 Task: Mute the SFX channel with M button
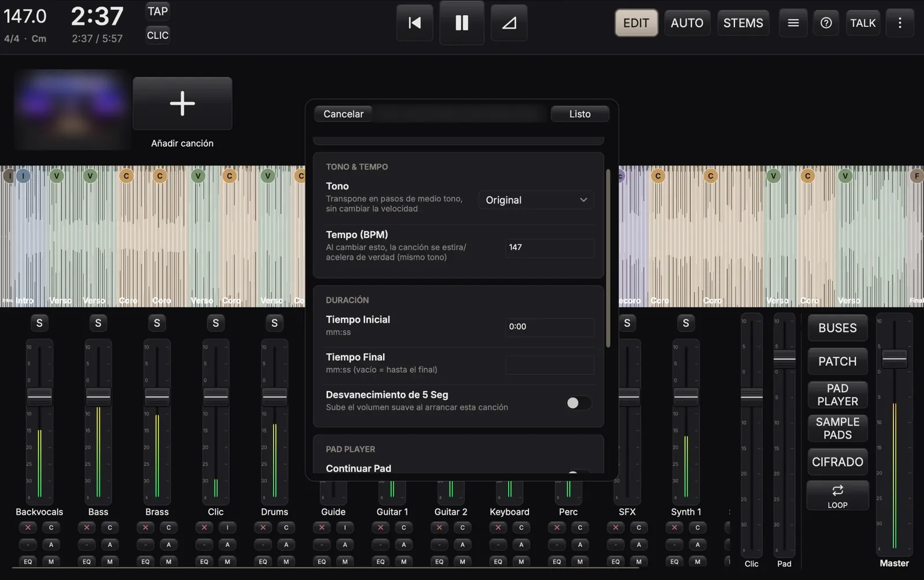(639, 562)
